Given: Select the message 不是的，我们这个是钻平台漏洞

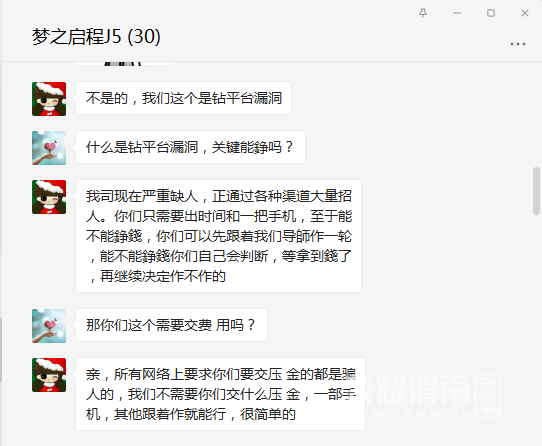Looking at the screenshot, I should (x=184, y=98).
